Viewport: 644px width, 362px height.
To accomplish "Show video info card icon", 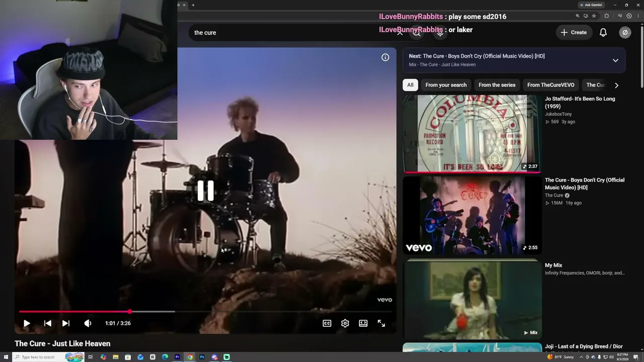I will coord(385,57).
